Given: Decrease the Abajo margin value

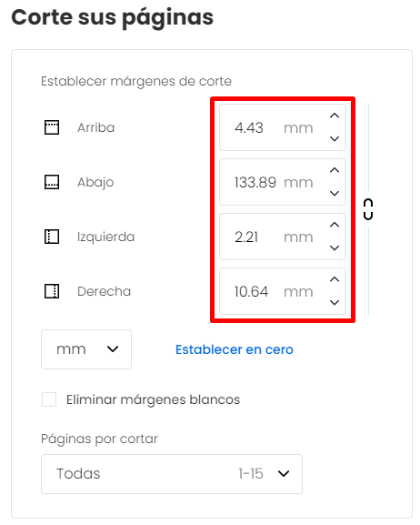Looking at the screenshot, I should (x=335, y=193).
